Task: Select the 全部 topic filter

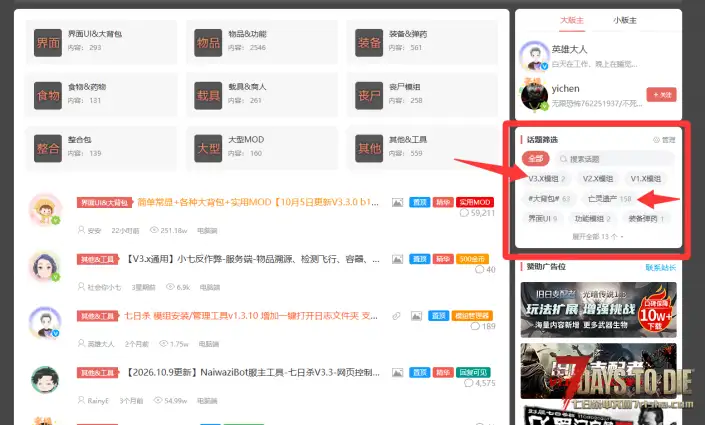Action: point(535,159)
